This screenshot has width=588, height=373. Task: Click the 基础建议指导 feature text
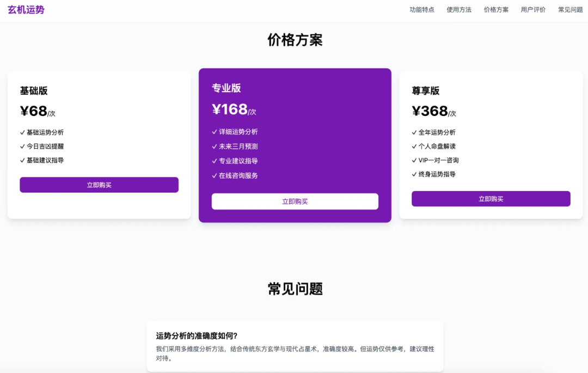point(45,160)
